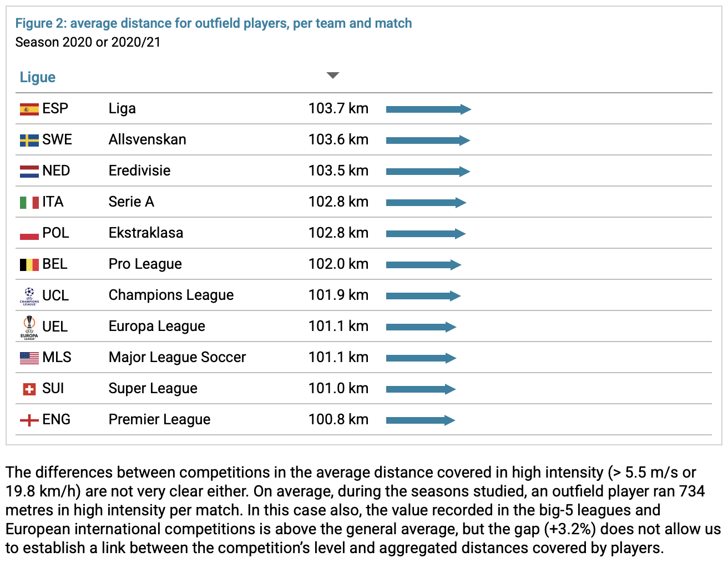
Task: Click the England flag icon
Action: (x=29, y=420)
